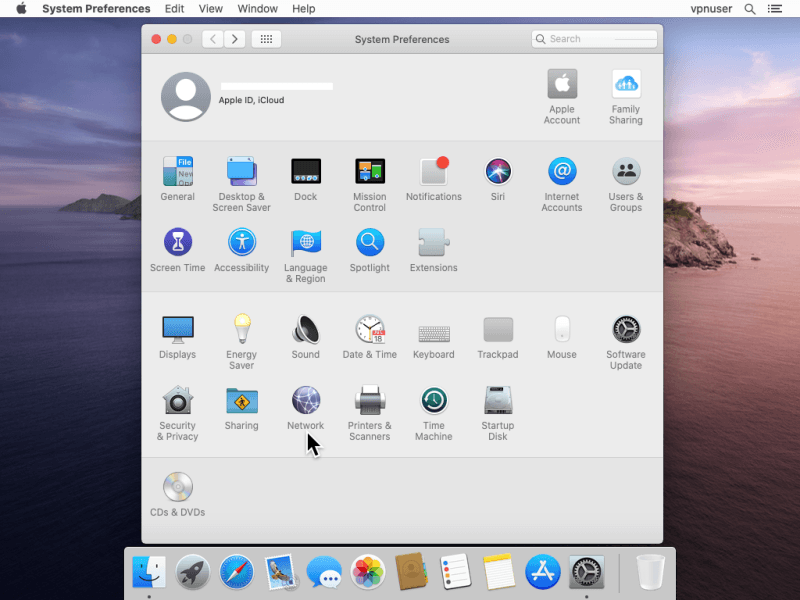The image size is (800, 600).
Task: Open the Displays preference pane
Action: pos(177,331)
